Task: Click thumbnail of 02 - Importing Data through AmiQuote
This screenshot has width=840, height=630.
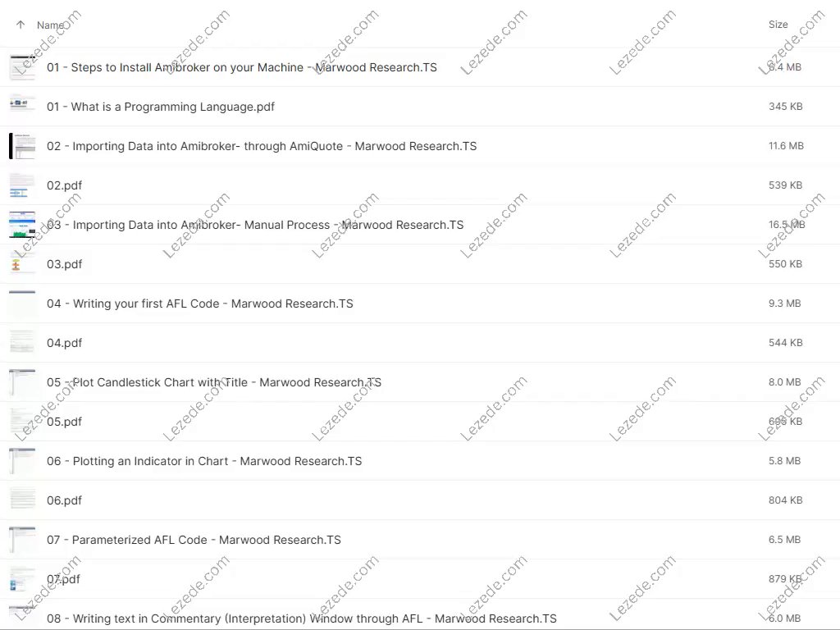Action: click(22, 146)
